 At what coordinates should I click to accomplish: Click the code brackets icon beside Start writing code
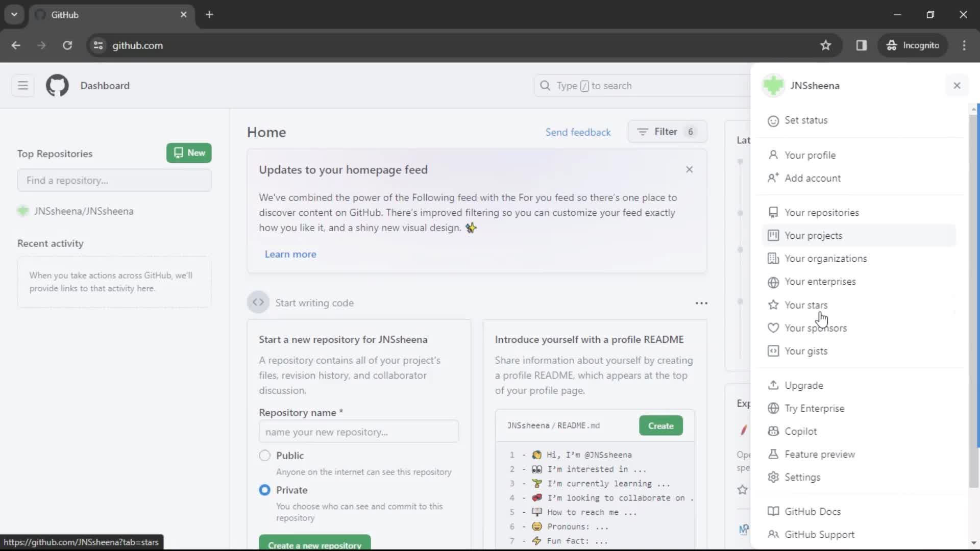[258, 303]
